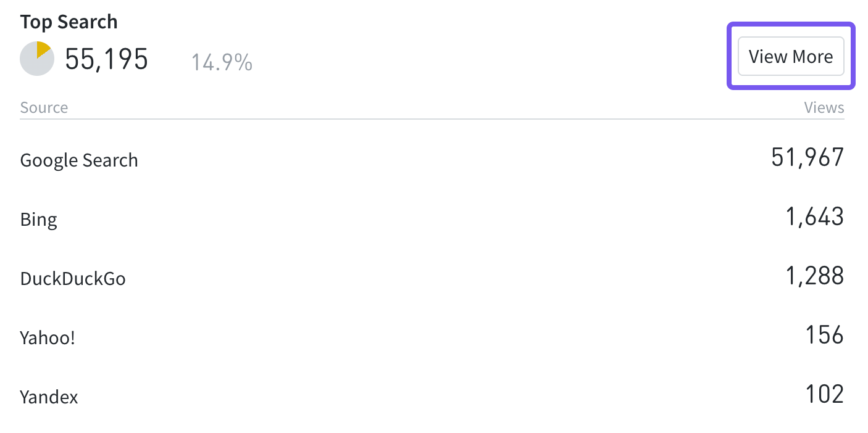The width and height of the screenshot is (868, 433).
Task: Click the yellow slice of the pie chart
Action: tap(43, 49)
